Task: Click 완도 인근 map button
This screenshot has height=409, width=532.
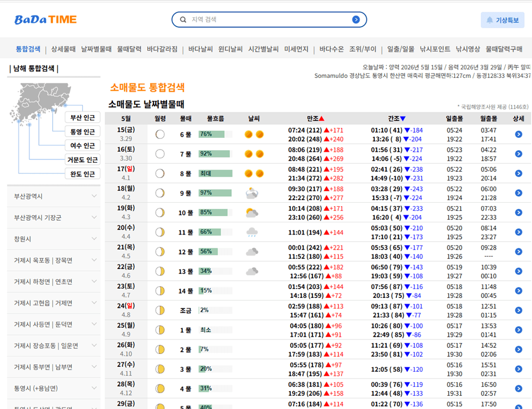Action: (x=82, y=173)
